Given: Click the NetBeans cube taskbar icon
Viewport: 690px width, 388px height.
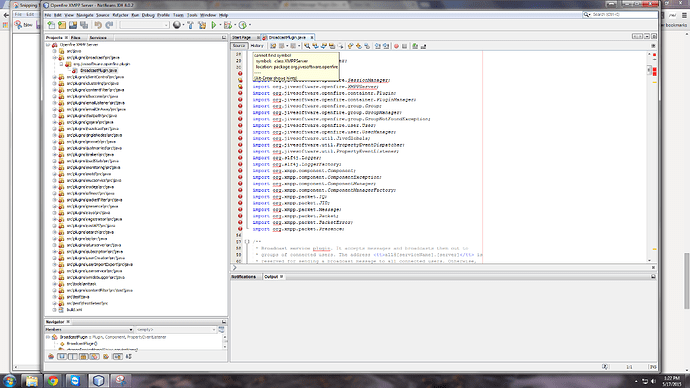Looking at the screenshot, I should [x=98, y=381].
